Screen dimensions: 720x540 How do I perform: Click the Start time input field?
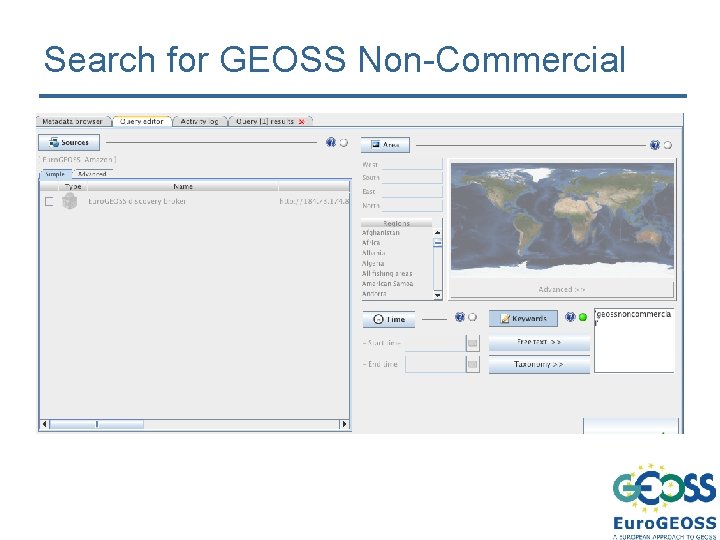(435, 343)
